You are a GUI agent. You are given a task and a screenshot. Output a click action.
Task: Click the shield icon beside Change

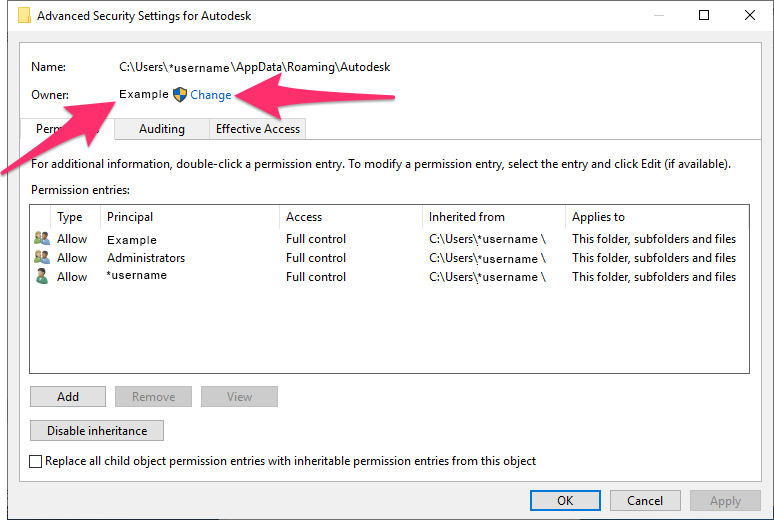tap(180, 95)
